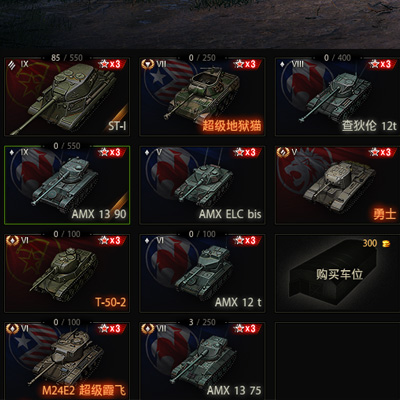Click the 300 gold coin icon
The height and width of the screenshot is (400, 400).
386,243
